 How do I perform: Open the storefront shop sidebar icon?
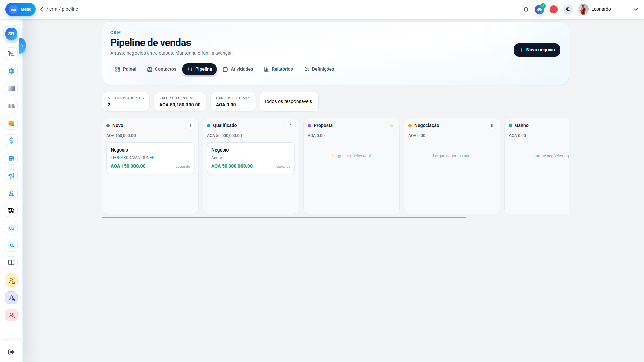point(11,158)
